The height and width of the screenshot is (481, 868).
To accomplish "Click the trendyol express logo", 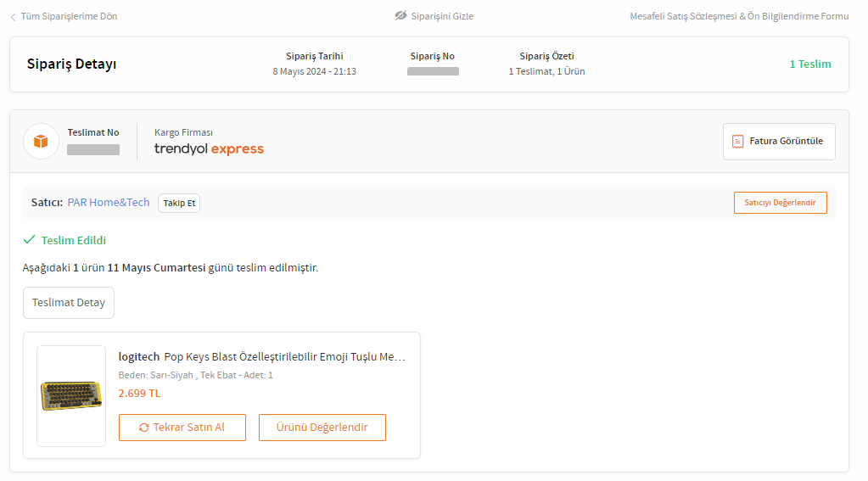I will (x=209, y=149).
